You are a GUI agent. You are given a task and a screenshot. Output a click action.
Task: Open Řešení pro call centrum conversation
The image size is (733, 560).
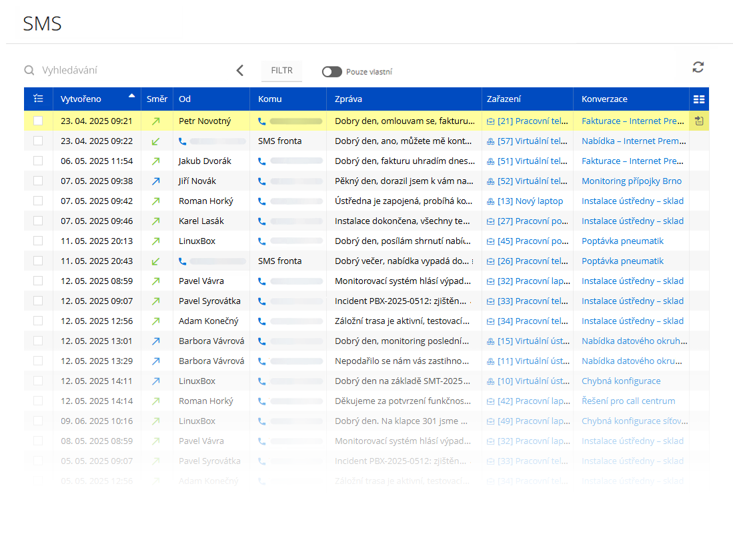click(628, 401)
